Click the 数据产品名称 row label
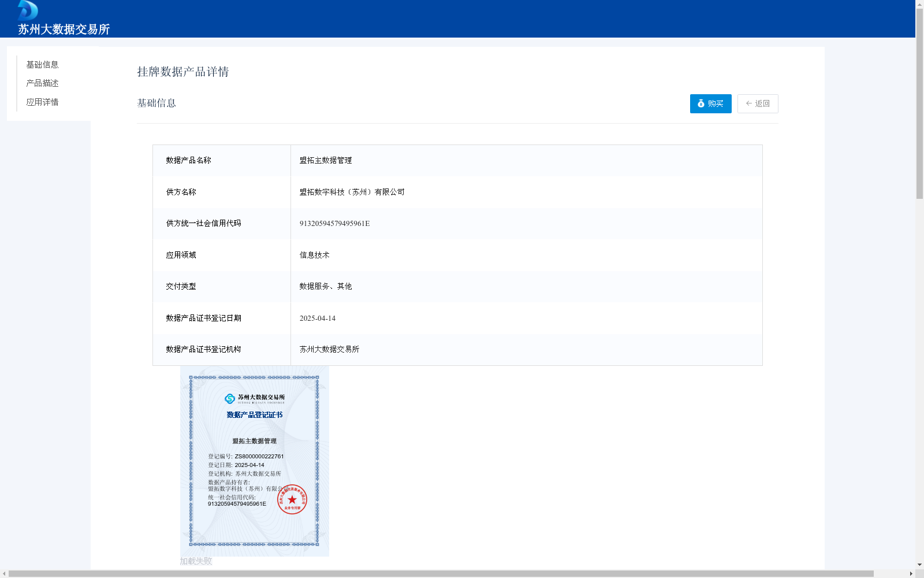Viewport: 924px width, 578px height. (x=188, y=161)
